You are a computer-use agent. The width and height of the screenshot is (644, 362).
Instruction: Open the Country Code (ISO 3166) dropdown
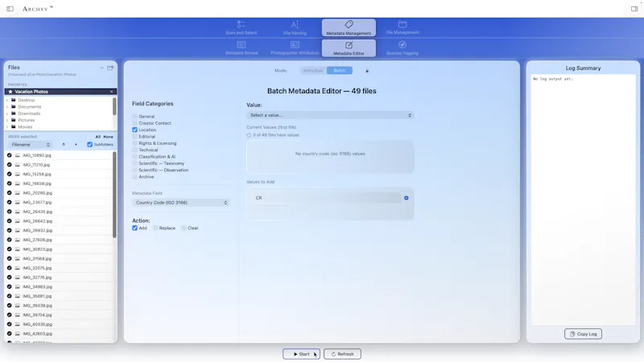(x=180, y=203)
